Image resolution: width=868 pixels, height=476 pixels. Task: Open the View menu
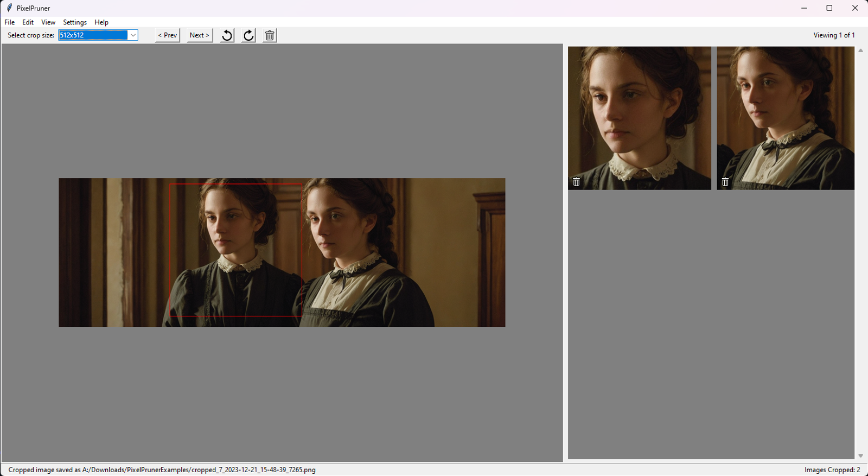(48, 22)
